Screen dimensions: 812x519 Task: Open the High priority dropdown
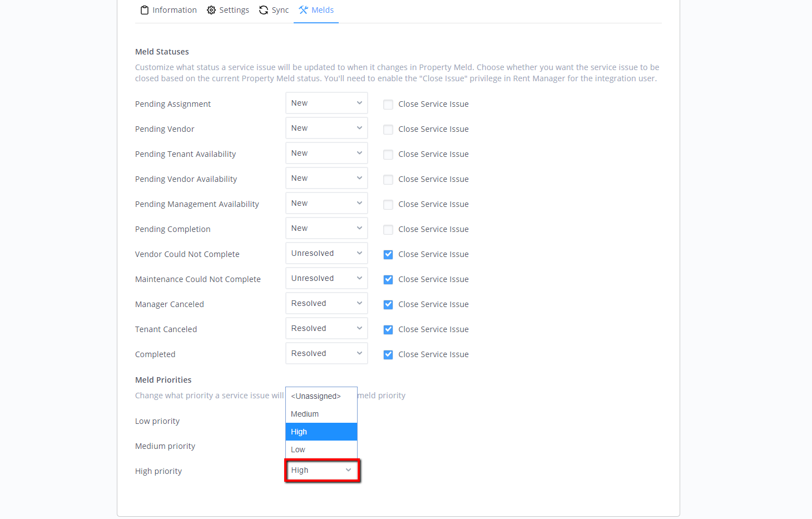tap(322, 471)
